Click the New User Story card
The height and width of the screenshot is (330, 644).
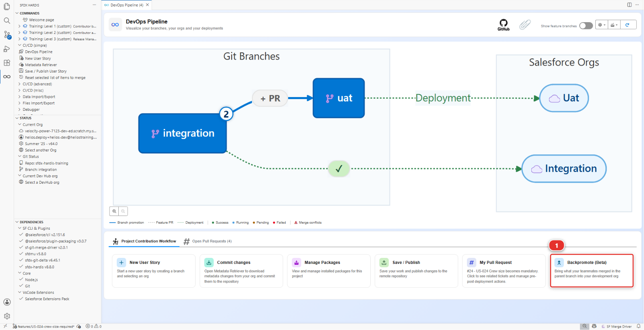154,271
